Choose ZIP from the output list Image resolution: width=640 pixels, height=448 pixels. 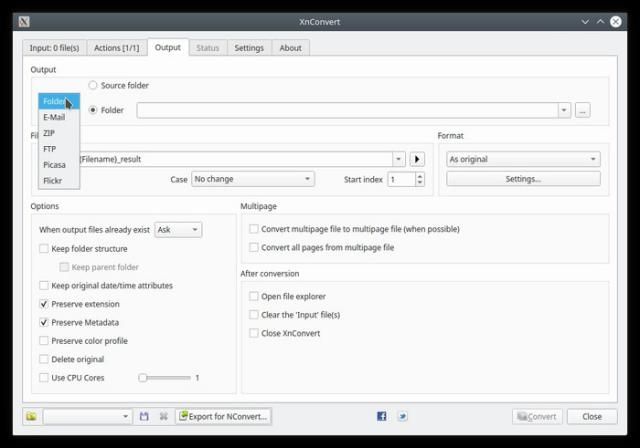pos(49,133)
